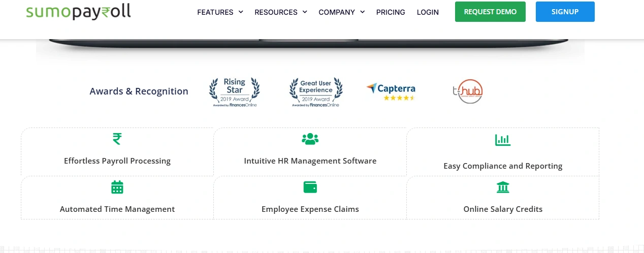Open Effortless Payroll Processing
The width and height of the screenshot is (644, 253).
coord(117,161)
